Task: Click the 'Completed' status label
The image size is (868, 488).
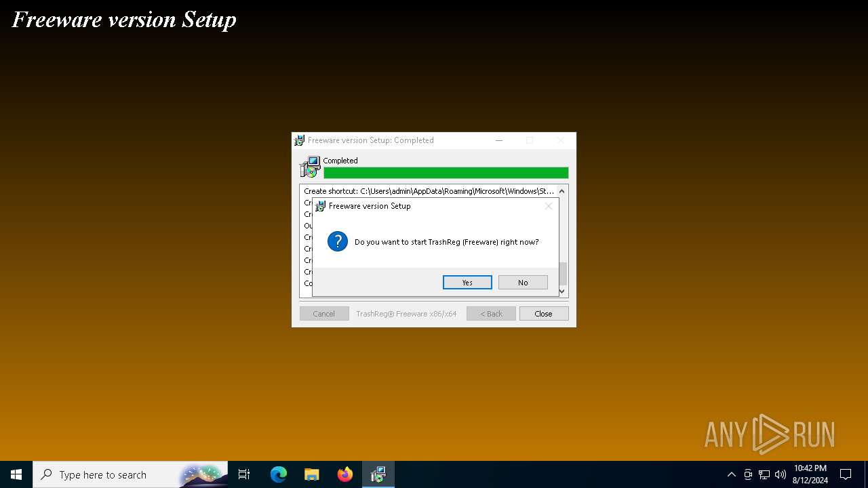Action: [x=340, y=161]
